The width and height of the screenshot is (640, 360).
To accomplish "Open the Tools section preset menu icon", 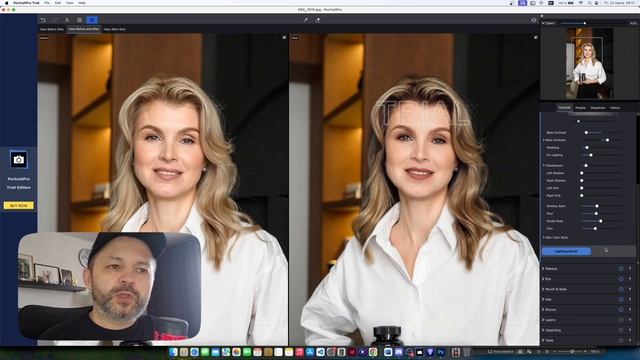I will 630,340.
